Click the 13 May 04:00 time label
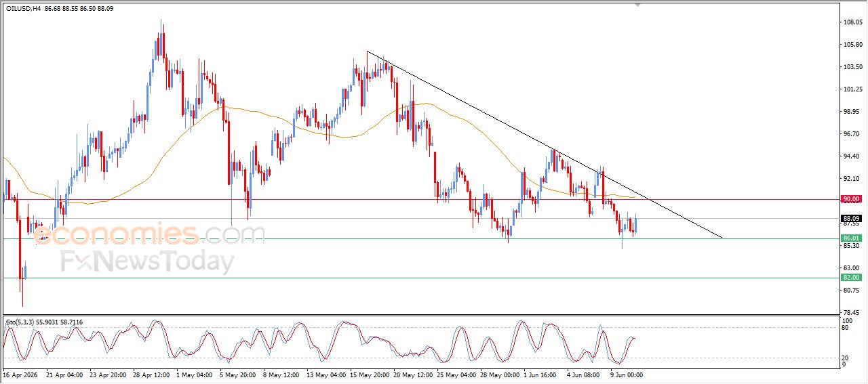Viewport: 868px width, 384px height. click(326, 375)
